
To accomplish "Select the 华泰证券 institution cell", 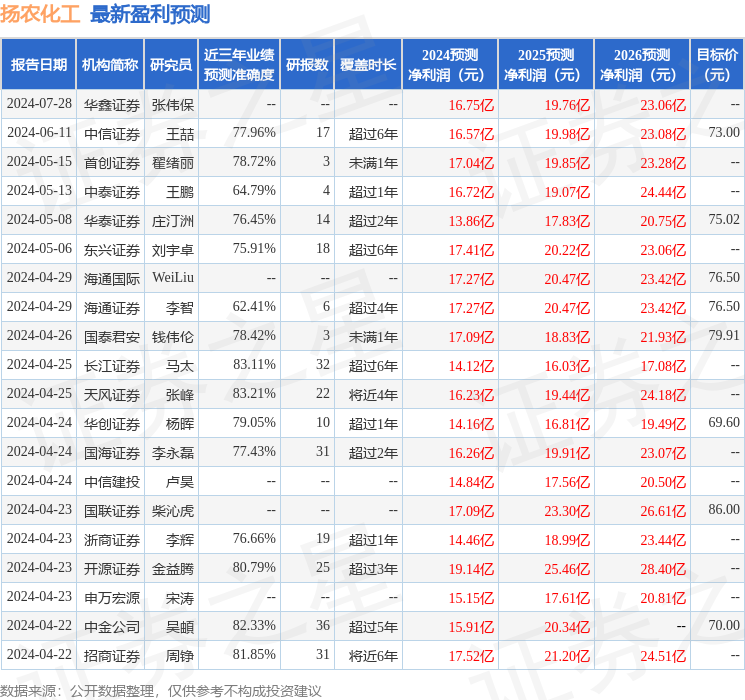I will click(112, 221).
